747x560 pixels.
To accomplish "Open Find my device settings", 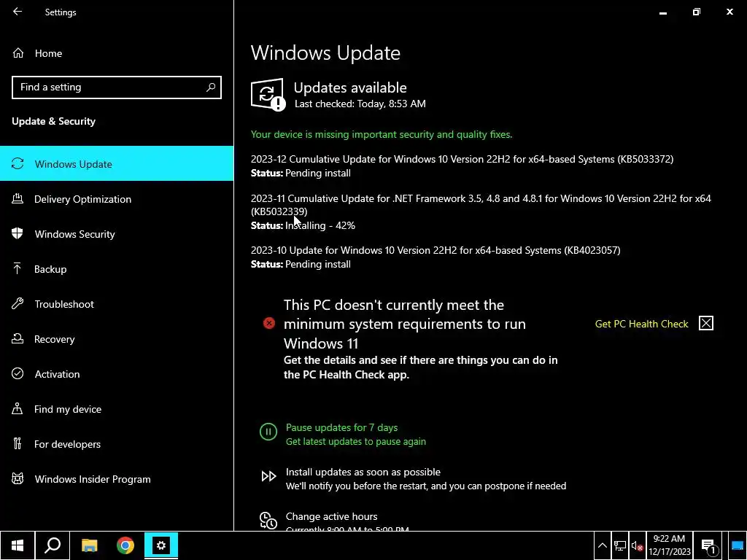I will pos(117,409).
